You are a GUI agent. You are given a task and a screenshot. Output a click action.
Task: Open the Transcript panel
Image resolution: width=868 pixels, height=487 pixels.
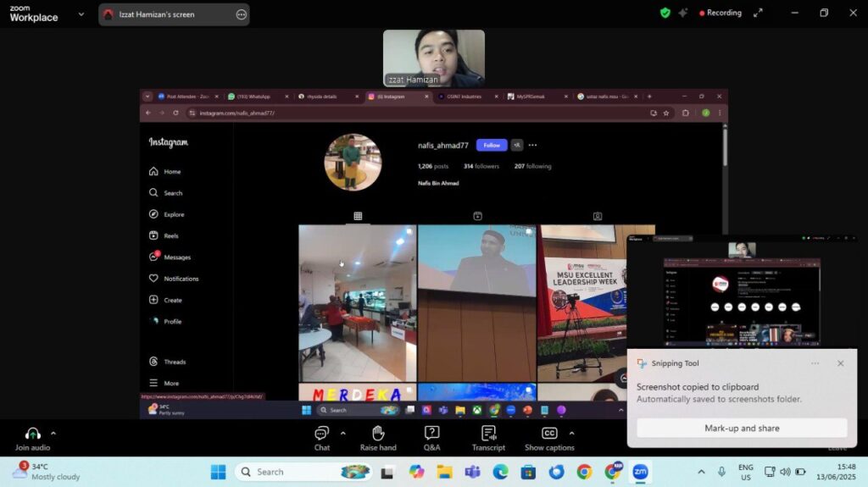pos(488,440)
